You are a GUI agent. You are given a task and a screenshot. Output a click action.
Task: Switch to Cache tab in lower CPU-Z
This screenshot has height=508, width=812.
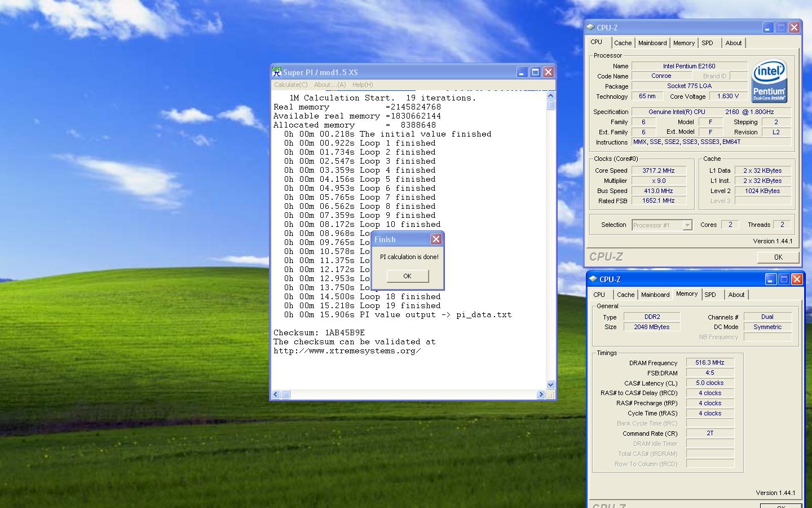click(x=626, y=295)
